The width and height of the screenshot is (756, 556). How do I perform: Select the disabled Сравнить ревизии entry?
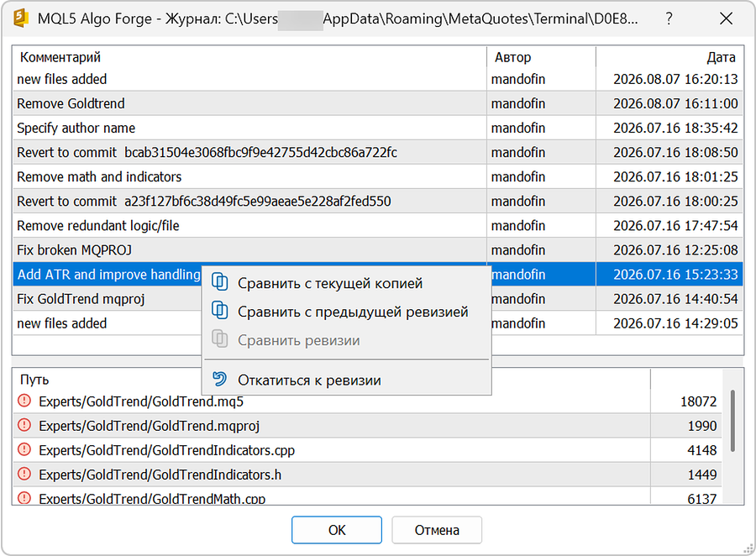[x=347, y=340]
